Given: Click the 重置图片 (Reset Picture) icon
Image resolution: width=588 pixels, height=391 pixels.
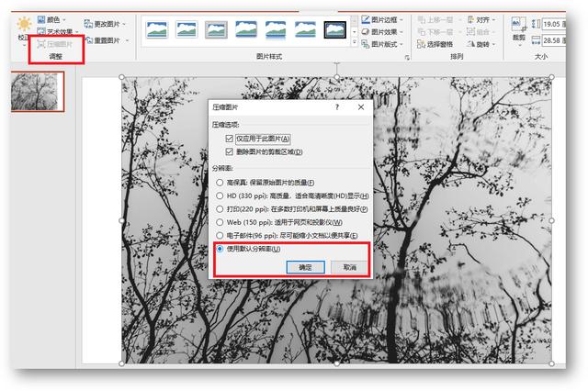Looking at the screenshot, I should 89,39.
